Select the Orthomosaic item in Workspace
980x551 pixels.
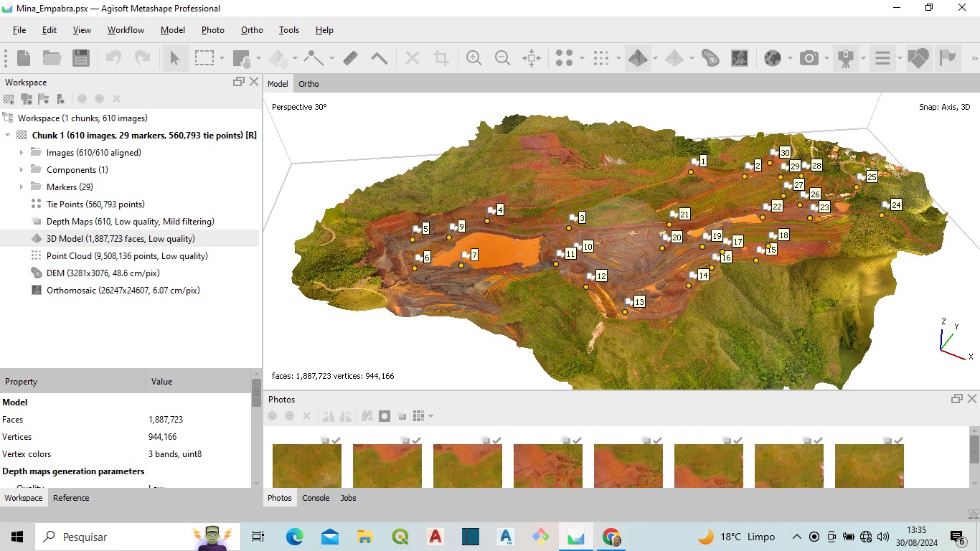[123, 291]
